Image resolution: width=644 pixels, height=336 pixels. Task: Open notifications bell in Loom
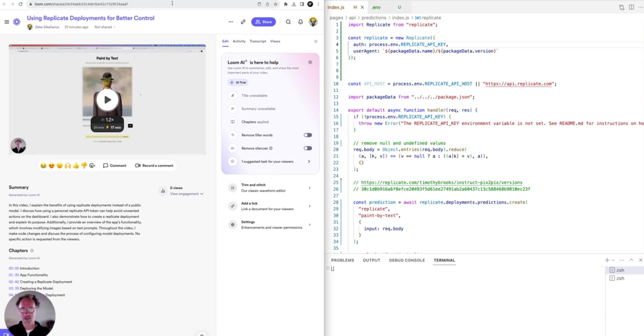(x=300, y=22)
